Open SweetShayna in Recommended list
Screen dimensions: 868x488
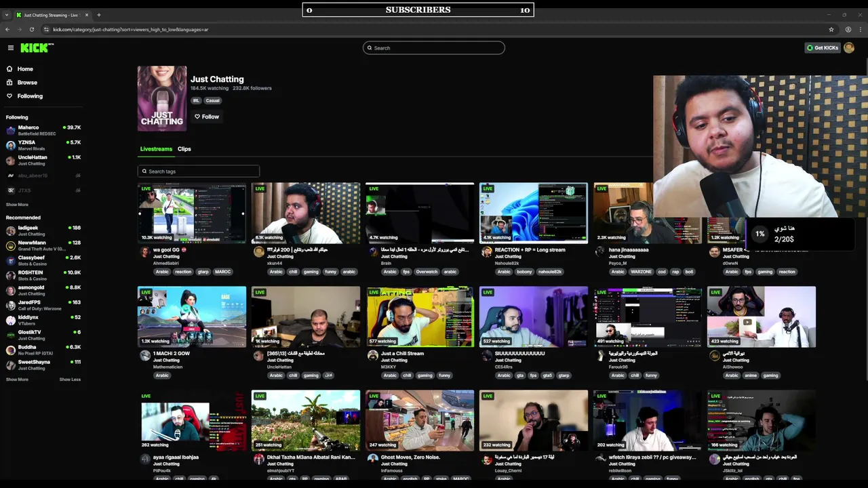(x=43, y=365)
